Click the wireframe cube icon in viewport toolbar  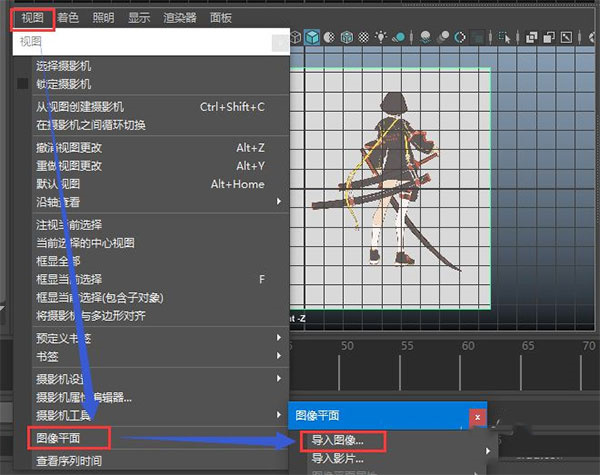pos(296,38)
